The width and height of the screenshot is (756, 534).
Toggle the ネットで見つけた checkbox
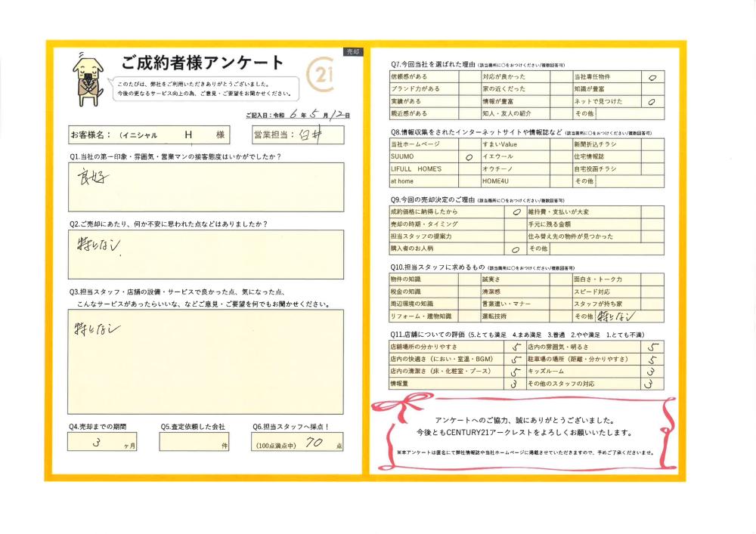(652, 101)
